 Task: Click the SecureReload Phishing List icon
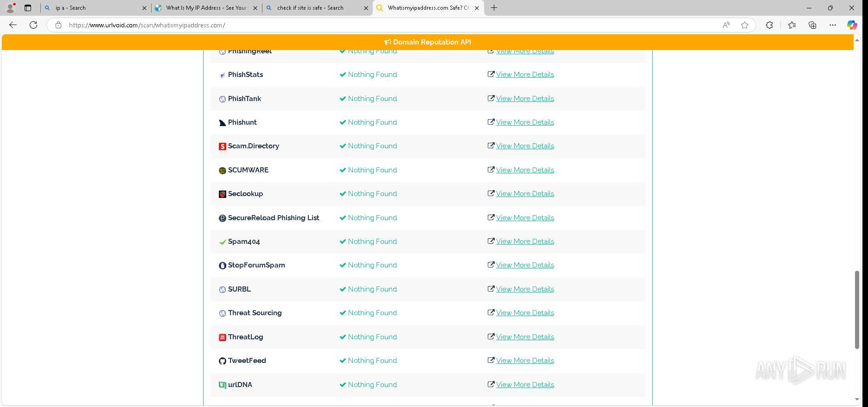coord(223,218)
